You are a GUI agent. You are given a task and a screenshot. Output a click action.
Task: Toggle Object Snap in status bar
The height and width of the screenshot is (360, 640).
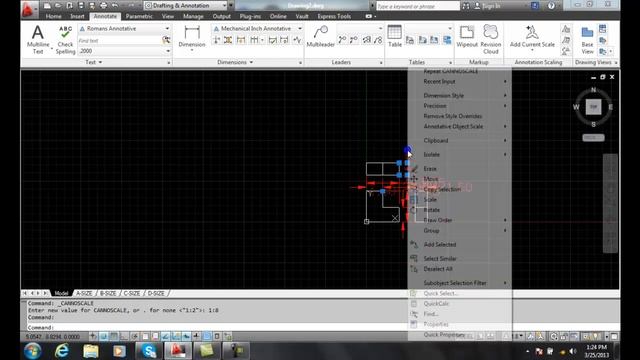click(145, 336)
